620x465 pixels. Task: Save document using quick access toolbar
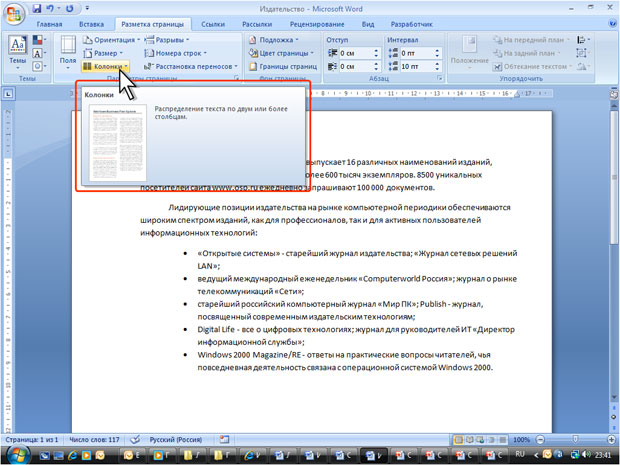pos(37,8)
